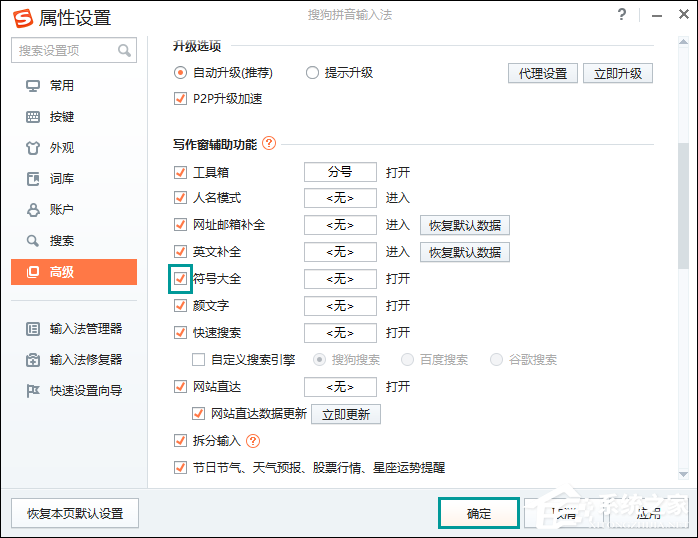This screenshot has height=538, width=698.
Task: Disable P2P升级加速 checkbox
Action: pos(181,99)
